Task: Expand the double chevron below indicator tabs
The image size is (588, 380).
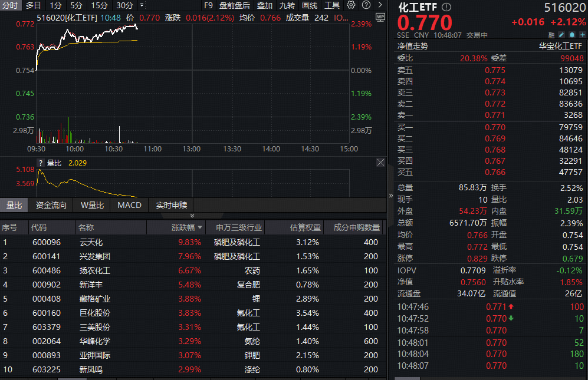Action: (x=190, y=216)
